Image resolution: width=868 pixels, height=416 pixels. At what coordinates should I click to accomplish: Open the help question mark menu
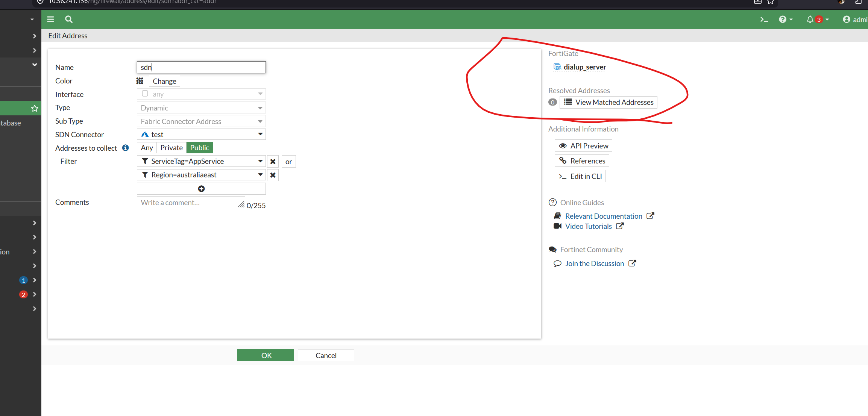[786, 19]
